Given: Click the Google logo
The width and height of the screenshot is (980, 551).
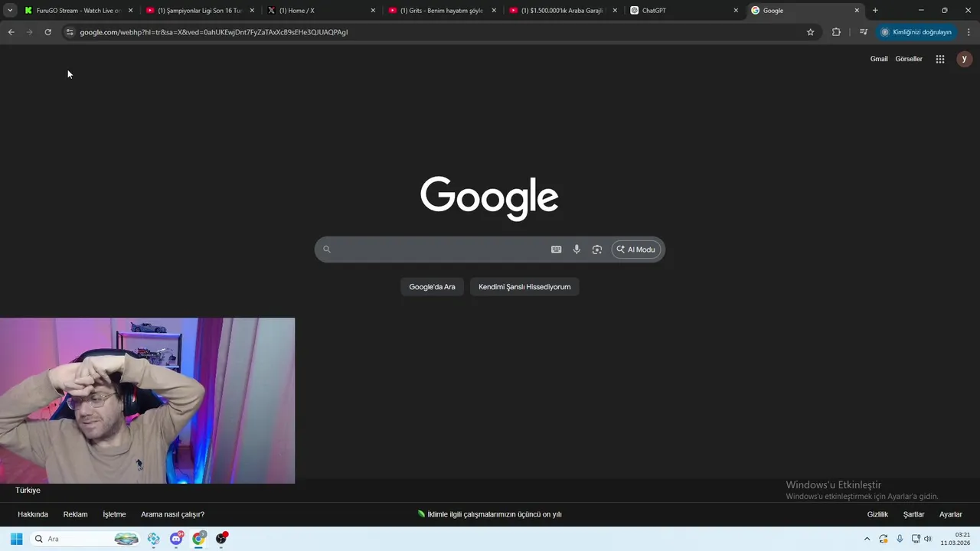Looking at the screenshot, I should [489, 198].
